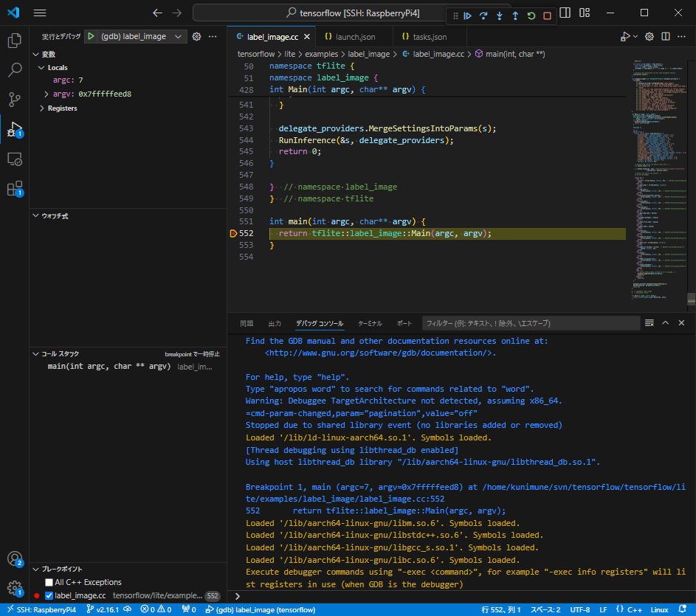Click the SSH: RaspberryPi4 remote indicator
696x616 pixels.
click(42, 610)
